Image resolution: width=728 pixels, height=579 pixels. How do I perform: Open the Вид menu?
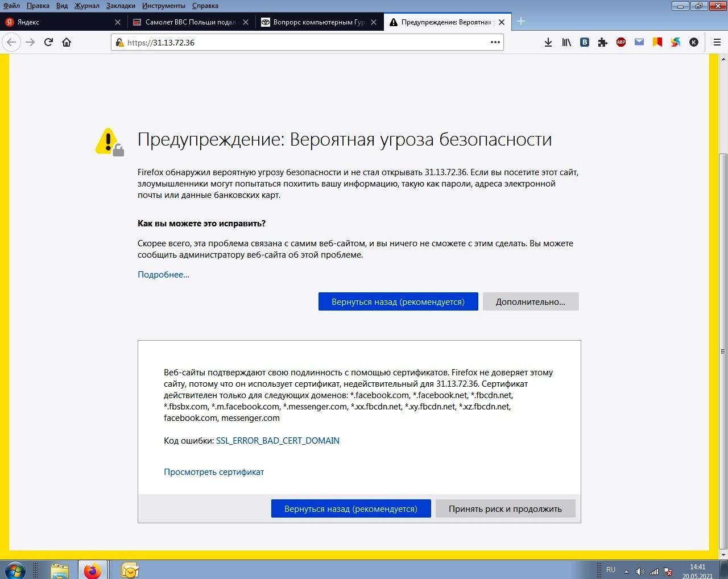point(62,6)
